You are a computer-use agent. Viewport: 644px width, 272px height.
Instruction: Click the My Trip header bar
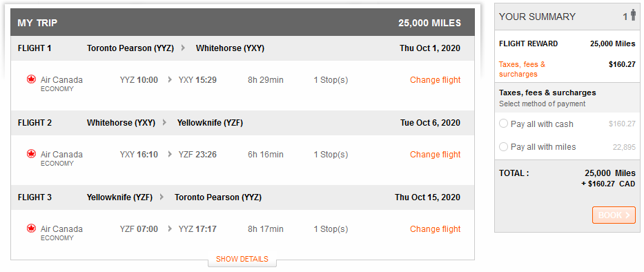coord(242,23)
